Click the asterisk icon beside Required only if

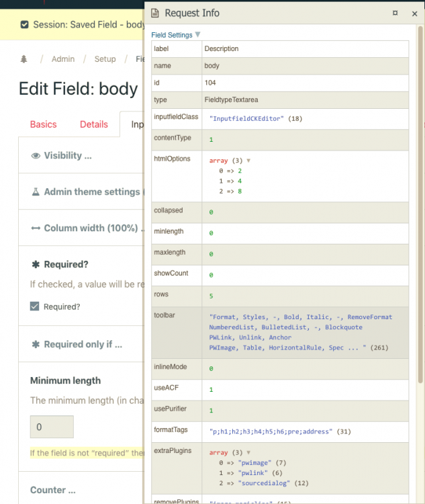36,344
